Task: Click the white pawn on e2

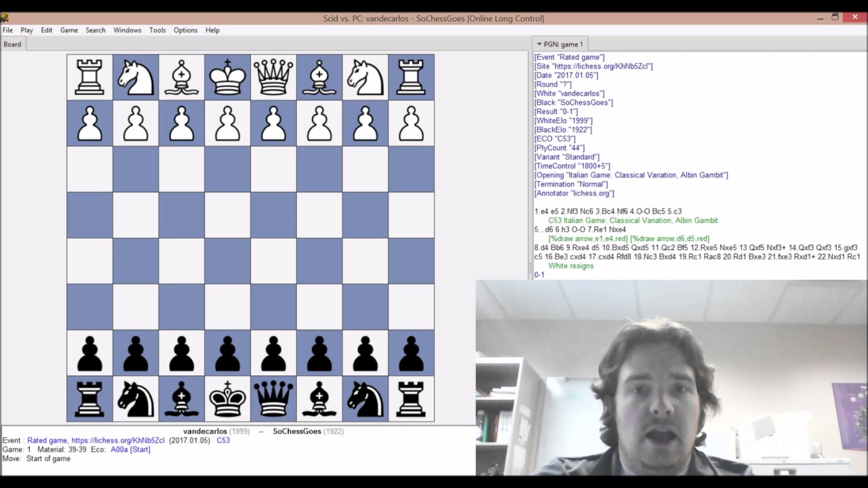Action: coord(227,123)
